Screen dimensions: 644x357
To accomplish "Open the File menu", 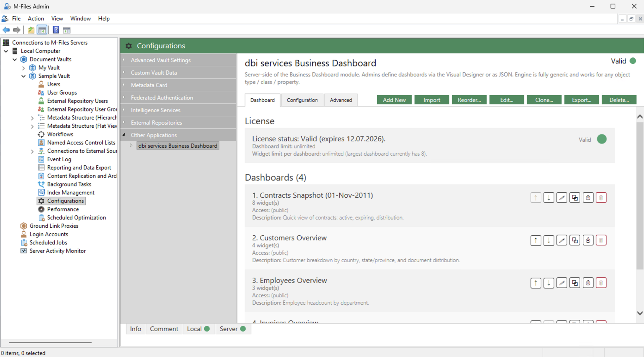I will (x=16, y=18).
